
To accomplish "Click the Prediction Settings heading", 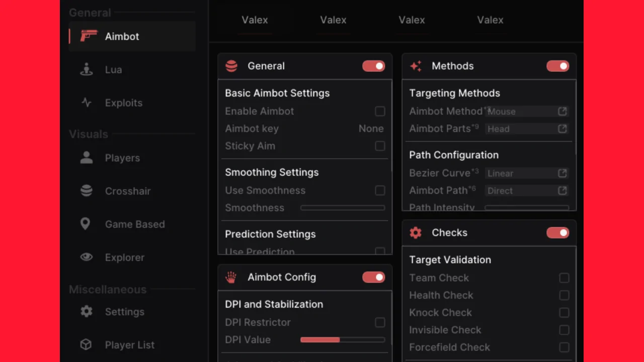I will pyautogui.click(x=270, y=234).
